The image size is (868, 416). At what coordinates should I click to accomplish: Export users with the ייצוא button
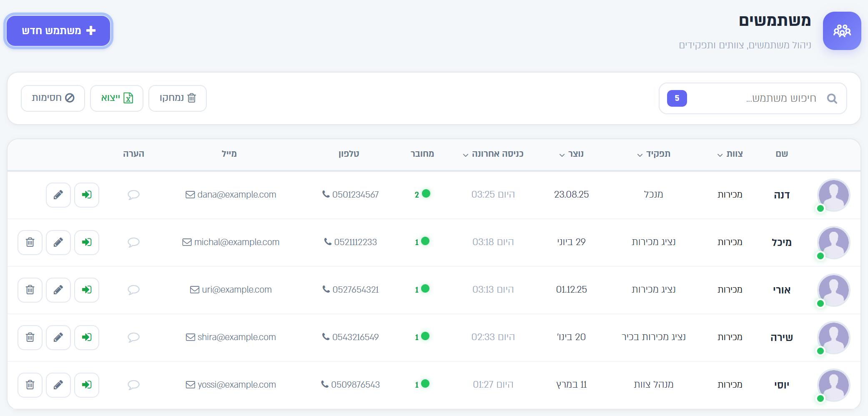[x=117, y=98]
